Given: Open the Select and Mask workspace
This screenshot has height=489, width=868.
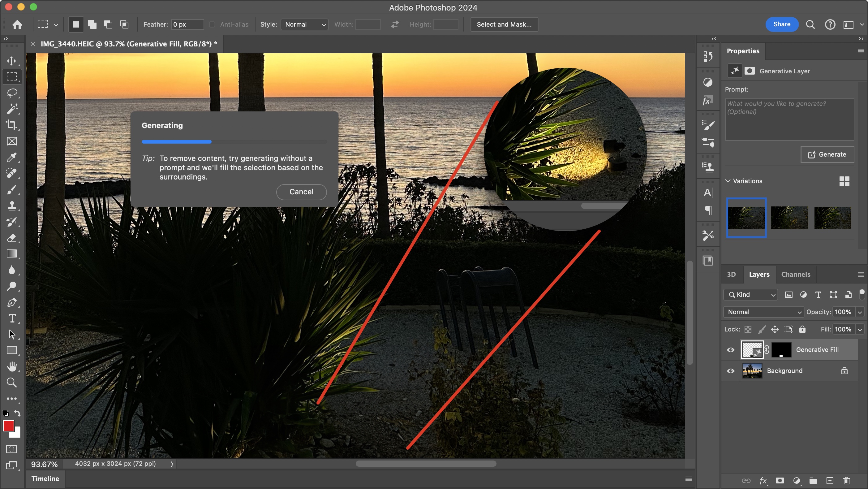Looking at the screenshot, I should point(503,24).
